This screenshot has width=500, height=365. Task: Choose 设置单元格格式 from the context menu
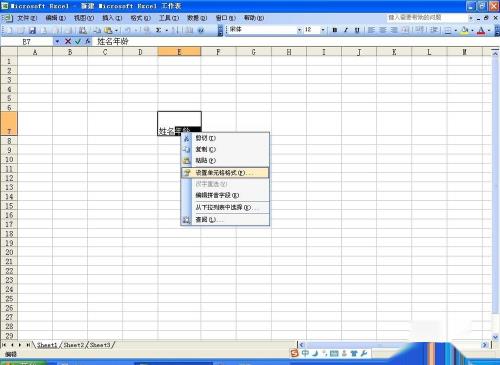tap(225, 173)
